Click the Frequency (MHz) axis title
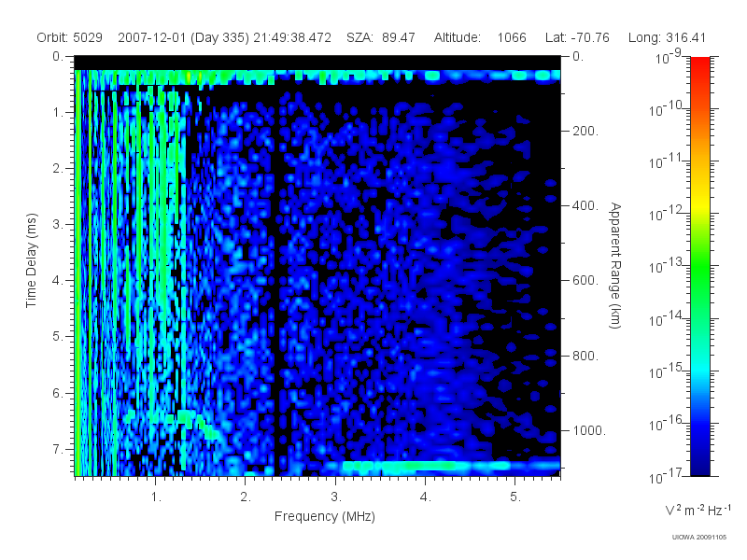Image resolution: width=747 pixels, height=560 pixels. click(x=324, y=517)
